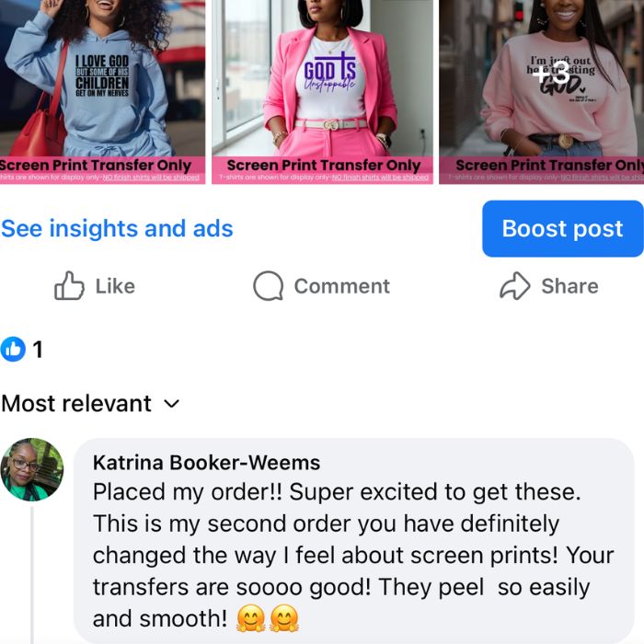644x644 pixels.
Task: Open the blue hoodie I Love God photo
Action: coord(102,92)
